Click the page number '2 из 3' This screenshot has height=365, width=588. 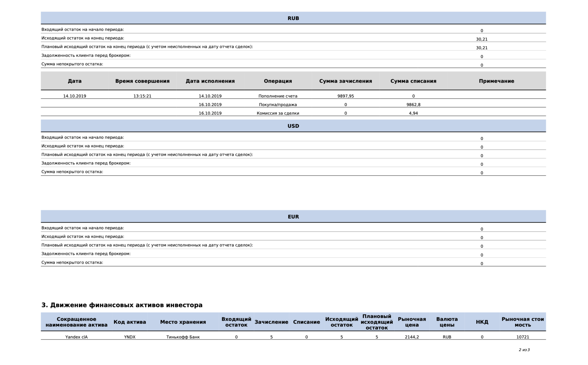[x=524, y=350]
